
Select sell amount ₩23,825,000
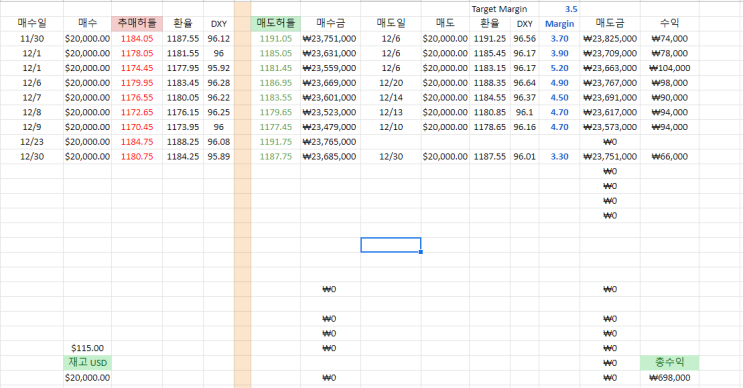pos(610,38)
